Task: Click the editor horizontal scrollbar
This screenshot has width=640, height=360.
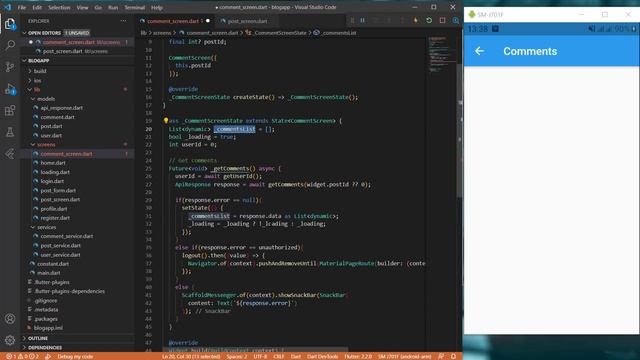Action: click(256, 350)
